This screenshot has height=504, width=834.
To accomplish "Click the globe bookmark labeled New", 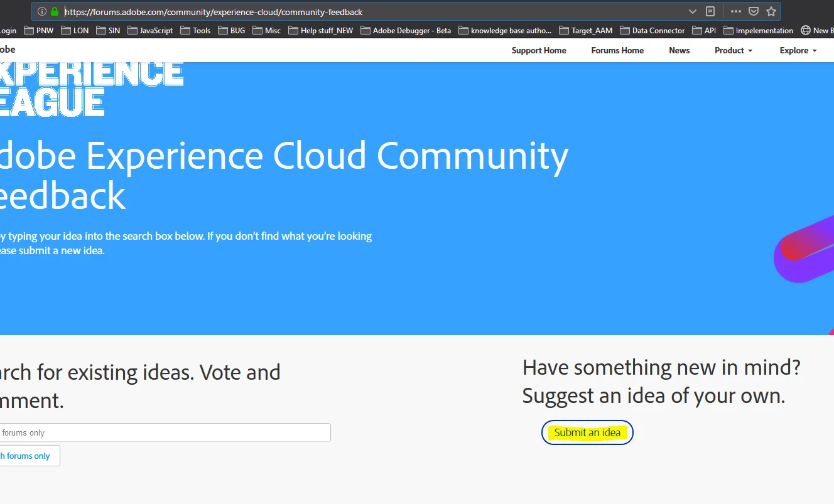I will tap(816, 30).
